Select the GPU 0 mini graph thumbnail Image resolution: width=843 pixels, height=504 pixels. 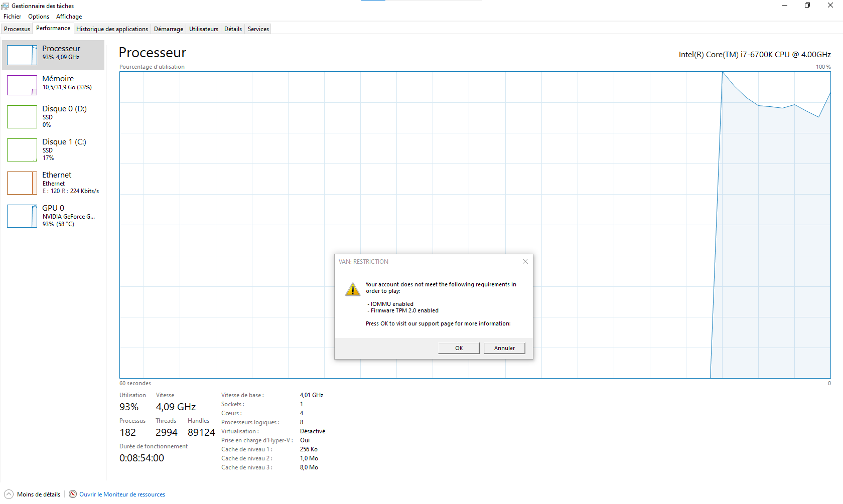coord(22,216)
